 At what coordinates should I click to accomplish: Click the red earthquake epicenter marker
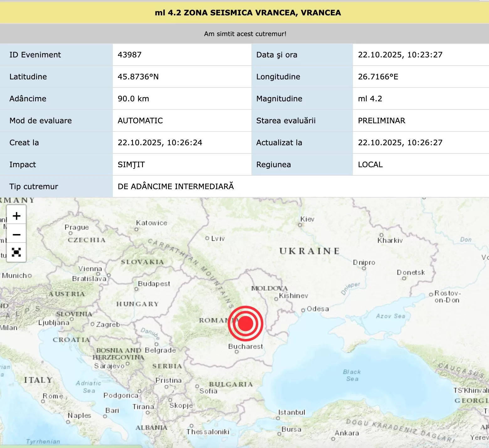[245, 323]
